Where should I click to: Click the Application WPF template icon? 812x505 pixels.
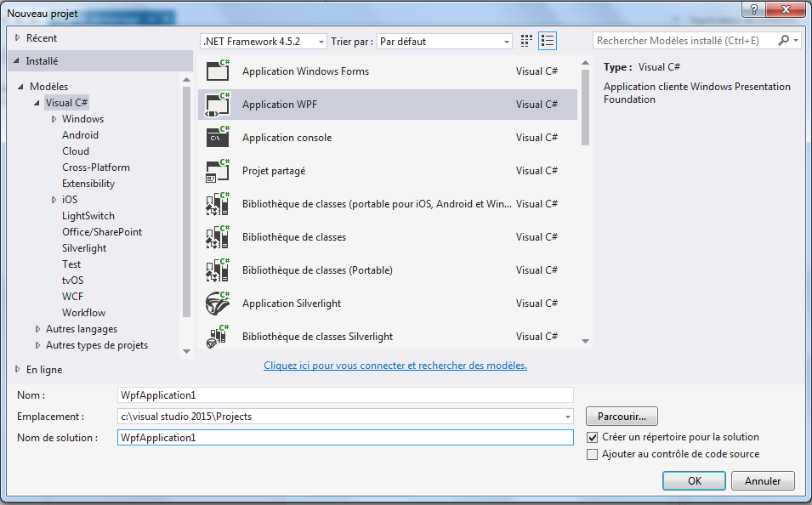(x=217, y=104)
